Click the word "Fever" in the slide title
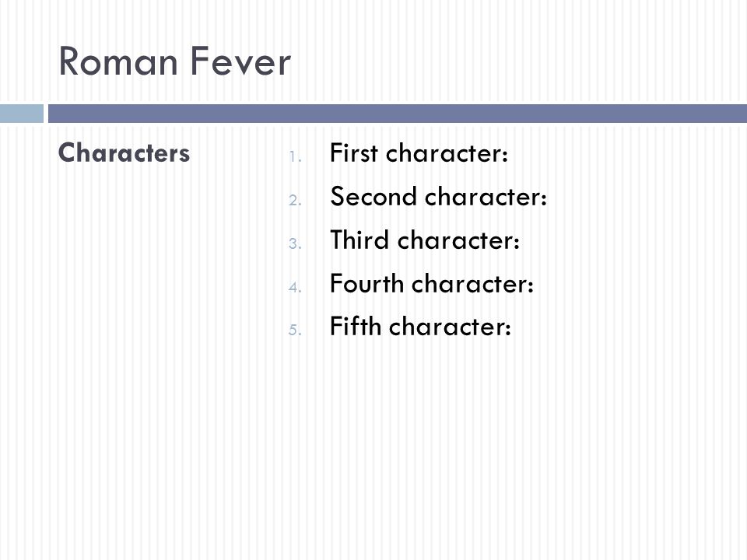The width and height of the screenshot is (747, 560). click(240, 62)
